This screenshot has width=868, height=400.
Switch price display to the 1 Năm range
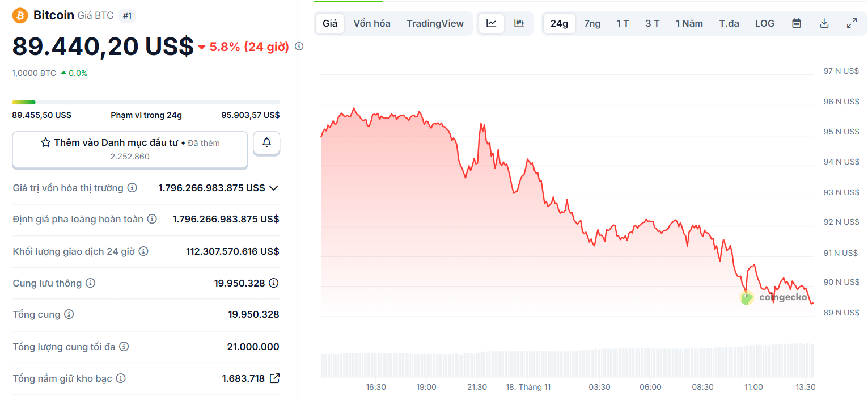click(689, 23)
